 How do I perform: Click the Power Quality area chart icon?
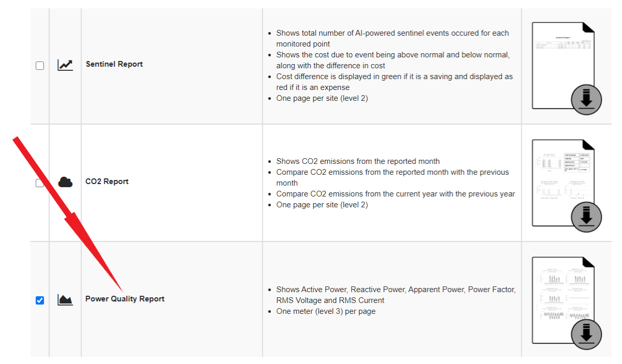65,299
